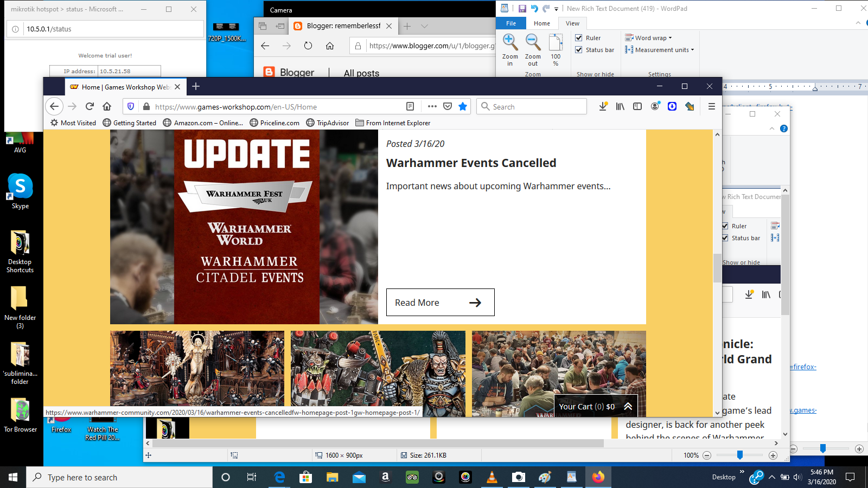The width and height of the screenshot is (868, 488).
Task: Open File Explorer from the taskbar
Action: pos(333,477)
